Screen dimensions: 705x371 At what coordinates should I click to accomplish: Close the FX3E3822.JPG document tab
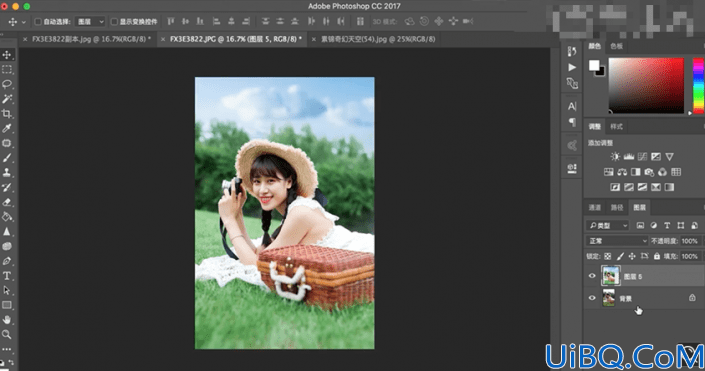tap(163, 39)
